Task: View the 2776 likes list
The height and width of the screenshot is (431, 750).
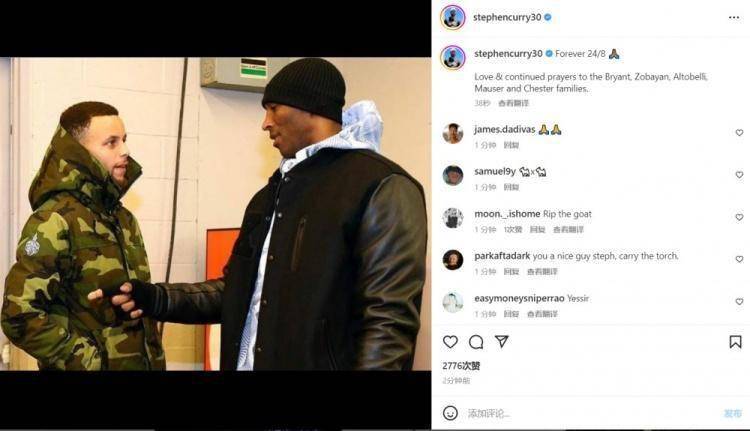Action: 461,366
